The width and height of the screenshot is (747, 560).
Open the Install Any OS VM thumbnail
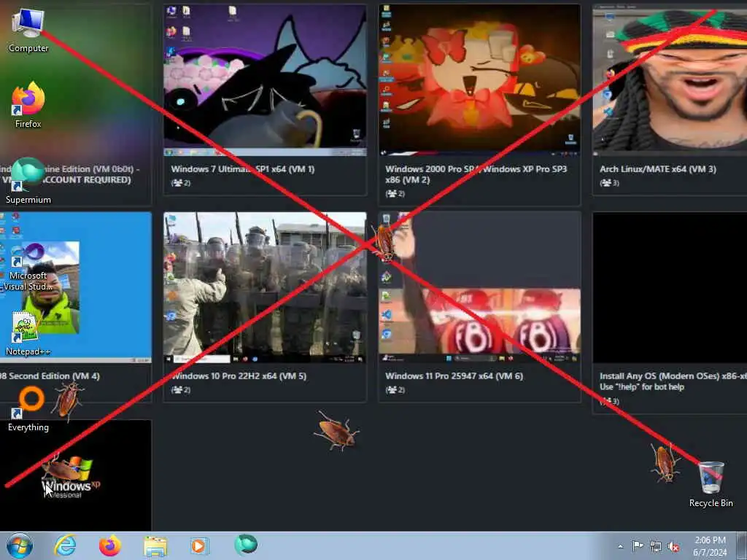tap(670, 287)
